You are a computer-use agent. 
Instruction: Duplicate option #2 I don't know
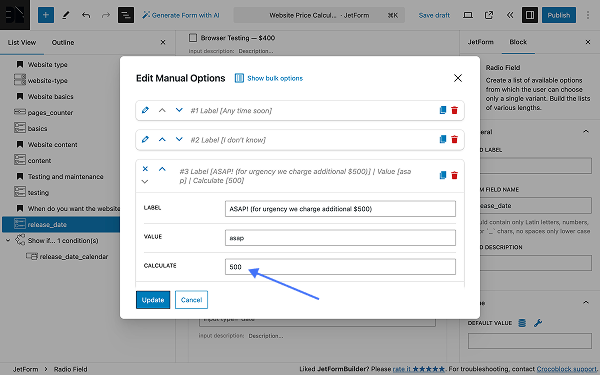[443, 139]
